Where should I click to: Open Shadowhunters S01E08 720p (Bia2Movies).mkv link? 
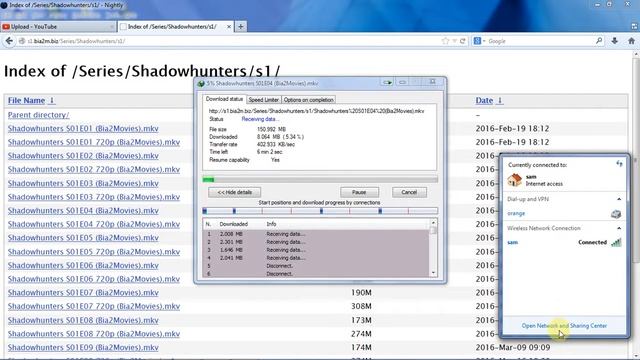pyautogui.click(x=94, y=334)
